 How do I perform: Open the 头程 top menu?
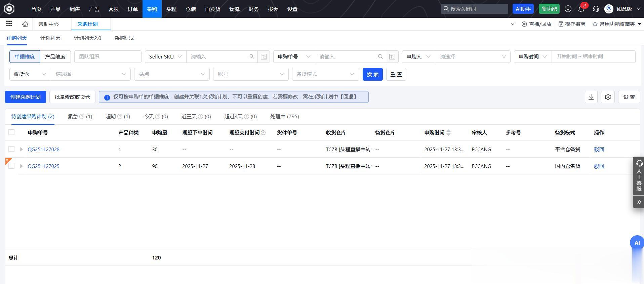point(171,9)
